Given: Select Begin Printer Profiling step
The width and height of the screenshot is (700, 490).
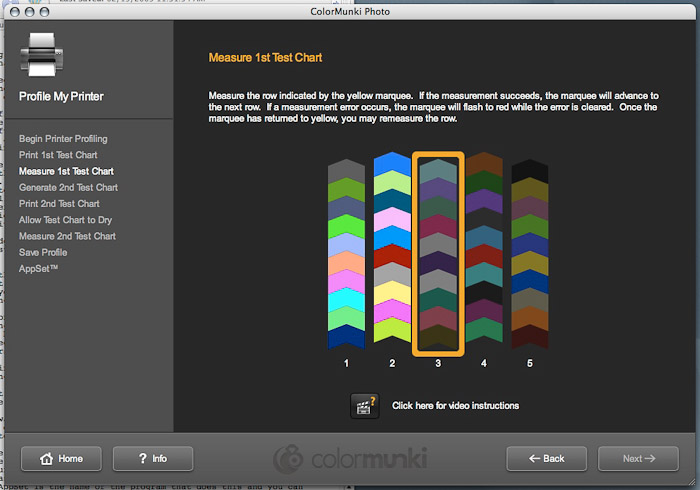Looking at the screenshot, I should (x=63, y=139).
